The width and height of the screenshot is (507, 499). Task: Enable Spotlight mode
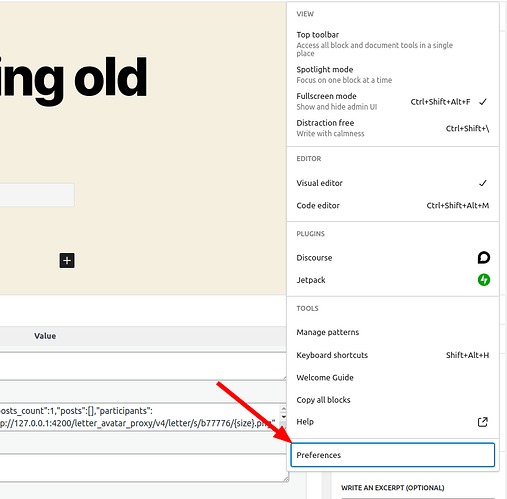tap(393, 75)
